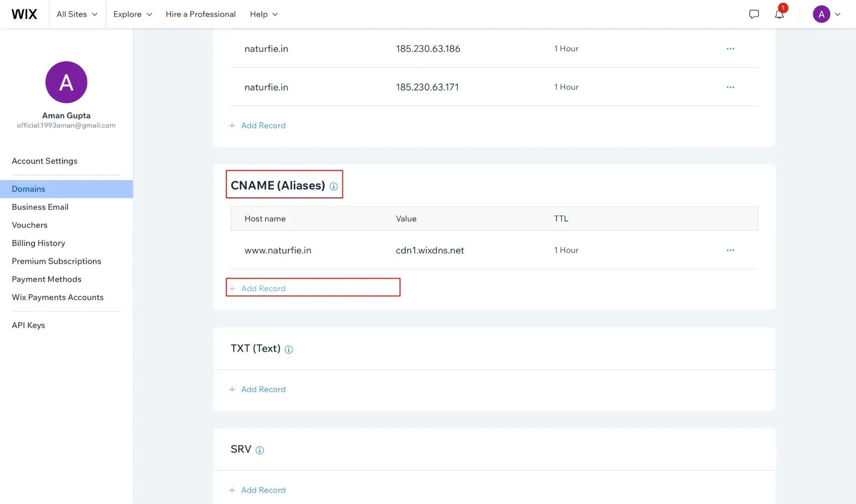The height and width of the screenshot is (504, 856).
Task: Click IP value 185.230.63.171
Action: pyautogui.click(x=427, y=87)
